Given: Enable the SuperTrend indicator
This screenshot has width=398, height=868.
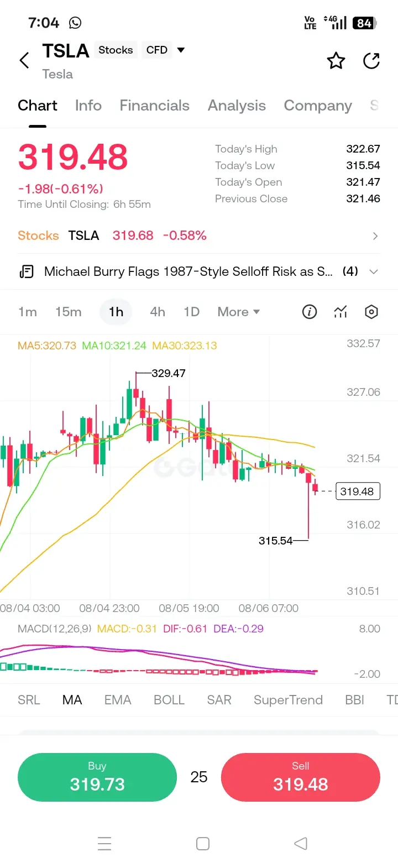Looking at the screenshot, I should click(288, 700).
